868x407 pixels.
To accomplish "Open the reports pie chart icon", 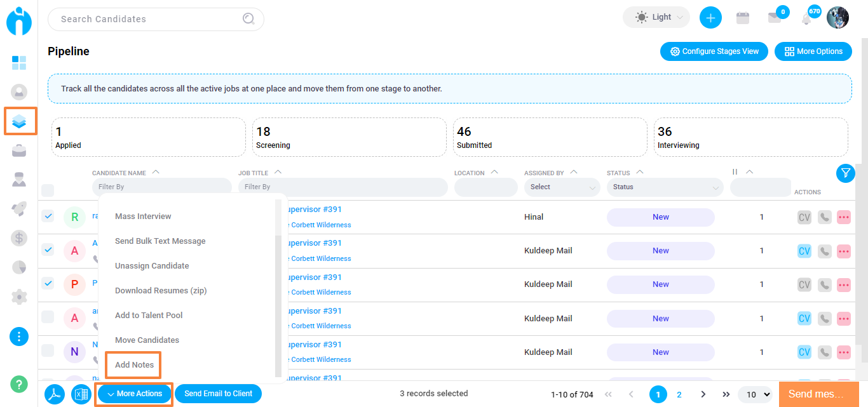I will coord(19,267).
